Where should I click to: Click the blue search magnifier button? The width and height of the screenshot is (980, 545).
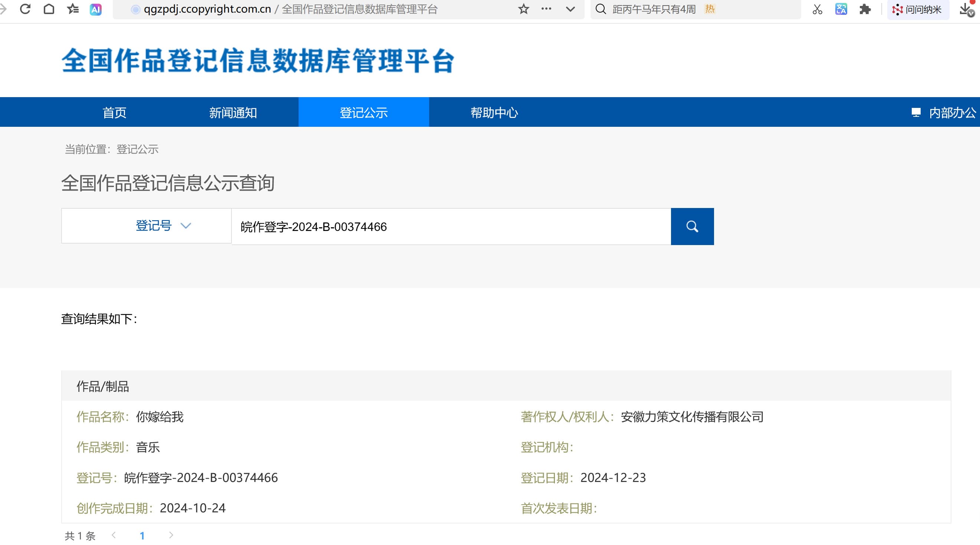point(692,226)
